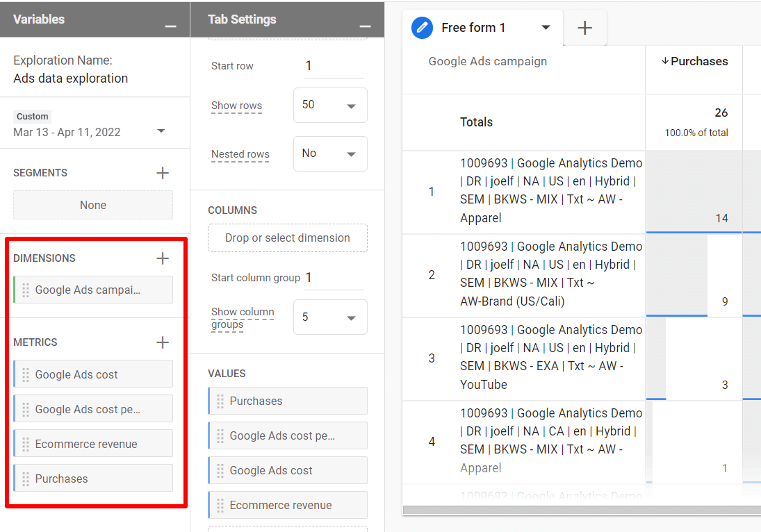Open the Show rows dropdown
Screen dimensions: 761x532
pyautogui.click(x=330, y=105)
